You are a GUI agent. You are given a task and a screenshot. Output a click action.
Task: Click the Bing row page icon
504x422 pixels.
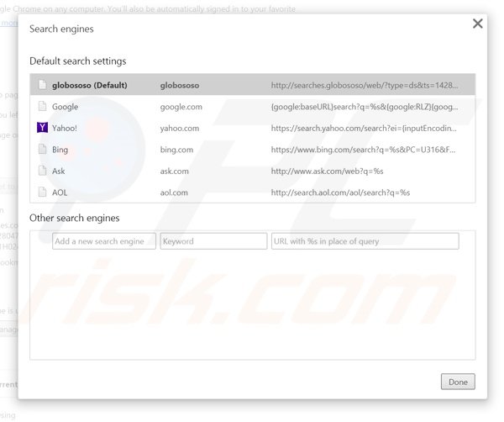42,150
